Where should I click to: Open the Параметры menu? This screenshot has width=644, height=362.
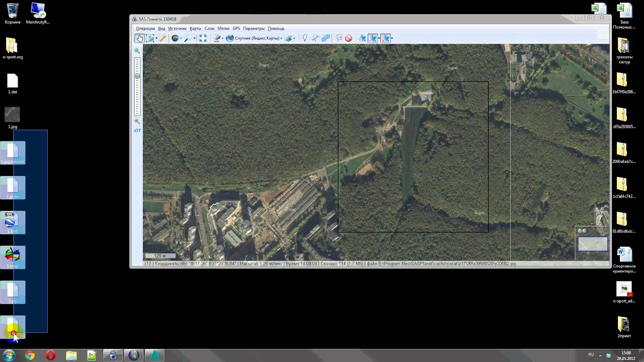(x=254, y=29)
